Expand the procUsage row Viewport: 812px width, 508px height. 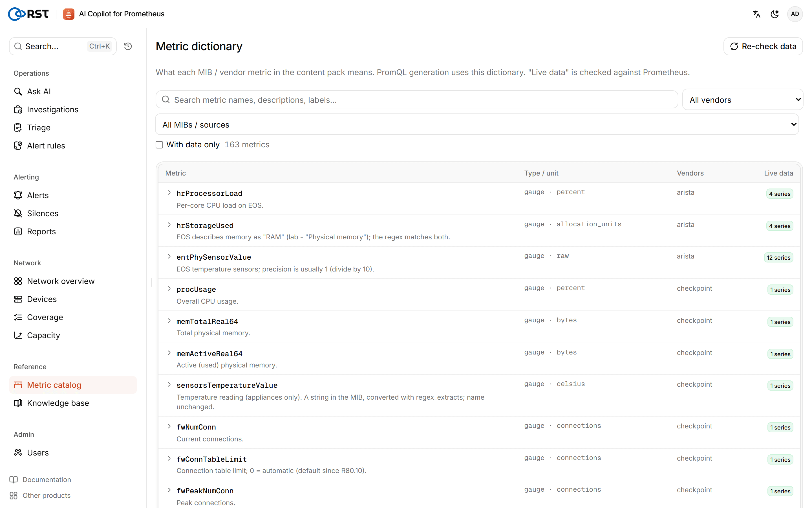(x=169, y=289)
